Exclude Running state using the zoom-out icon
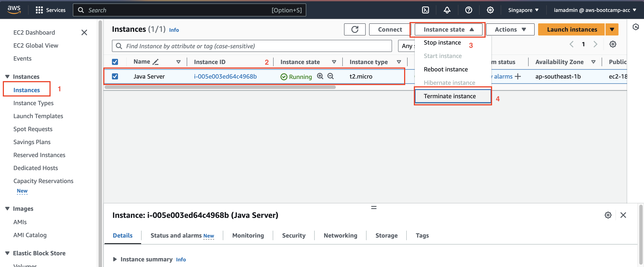 click(330, 76)
